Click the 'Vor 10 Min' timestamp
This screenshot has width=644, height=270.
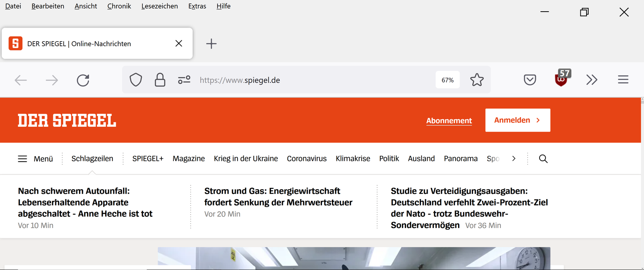click(x=36, y=225)
